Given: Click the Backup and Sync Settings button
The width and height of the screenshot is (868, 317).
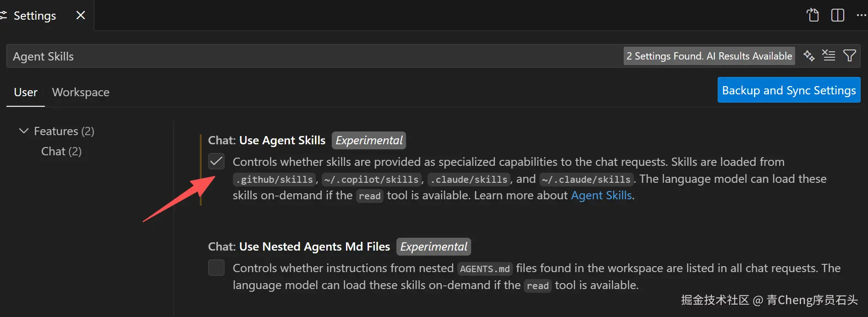Looking at the screenshot, I should point(789,90).
